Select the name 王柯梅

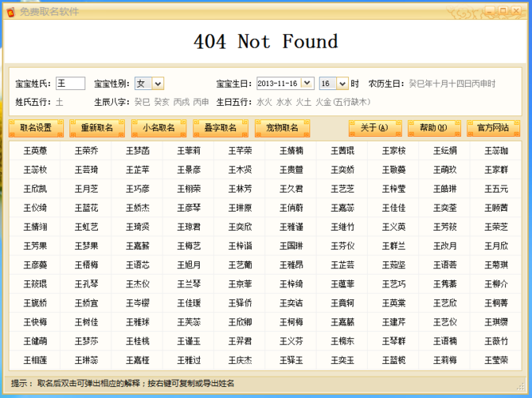[291, 322]
